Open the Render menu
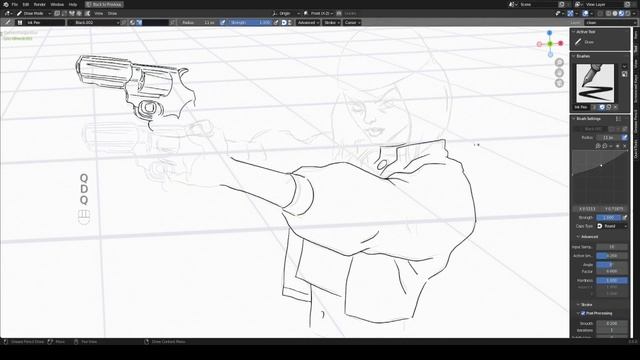 (40, 4)
